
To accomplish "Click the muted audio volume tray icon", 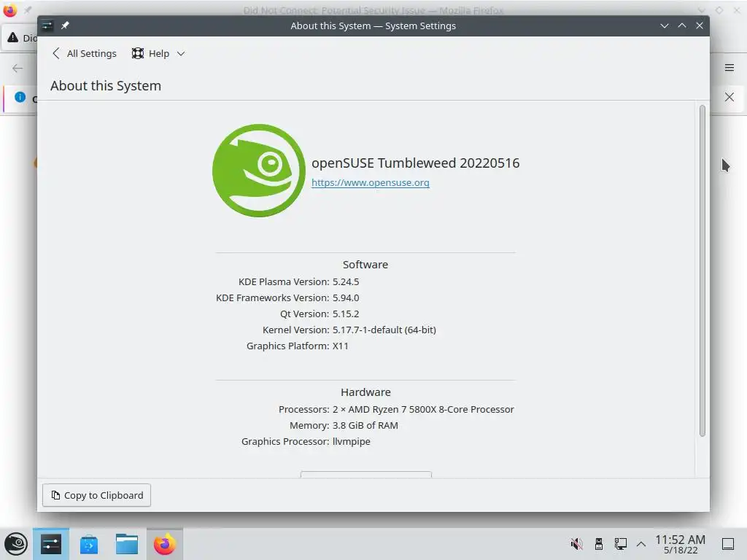I will [576, 544].
